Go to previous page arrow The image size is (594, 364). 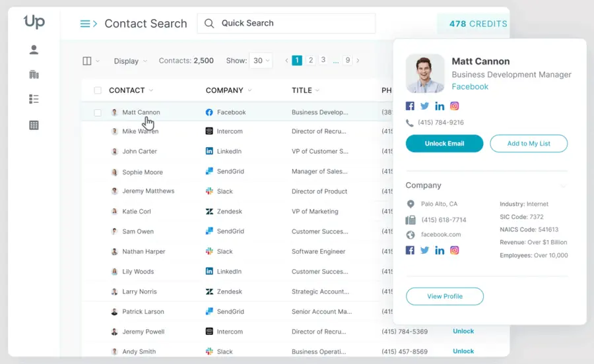click(x=286, y=61)
